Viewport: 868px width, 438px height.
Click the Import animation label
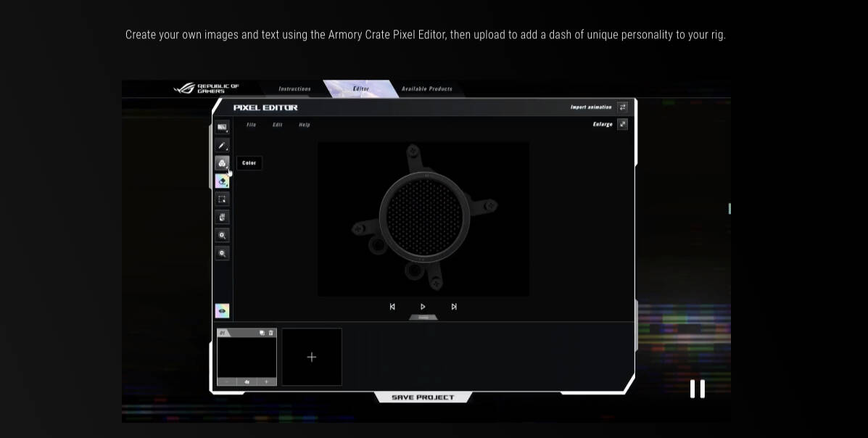[591, 107]
